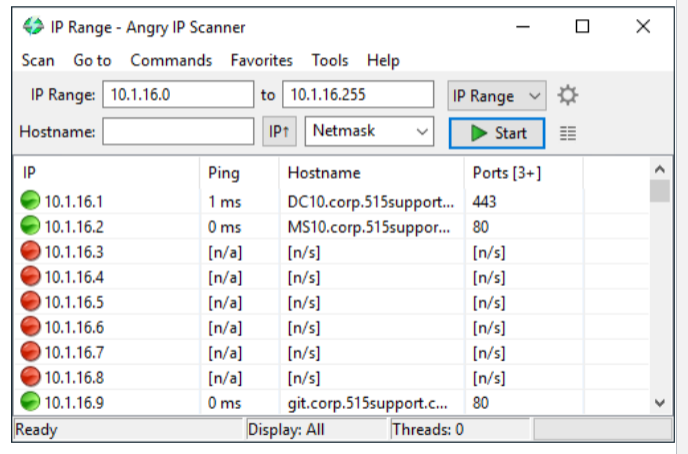This screenshot has height=454, width=688.
Task: Click the results scrollbar down arrow
Action: [x=659, y=403]
